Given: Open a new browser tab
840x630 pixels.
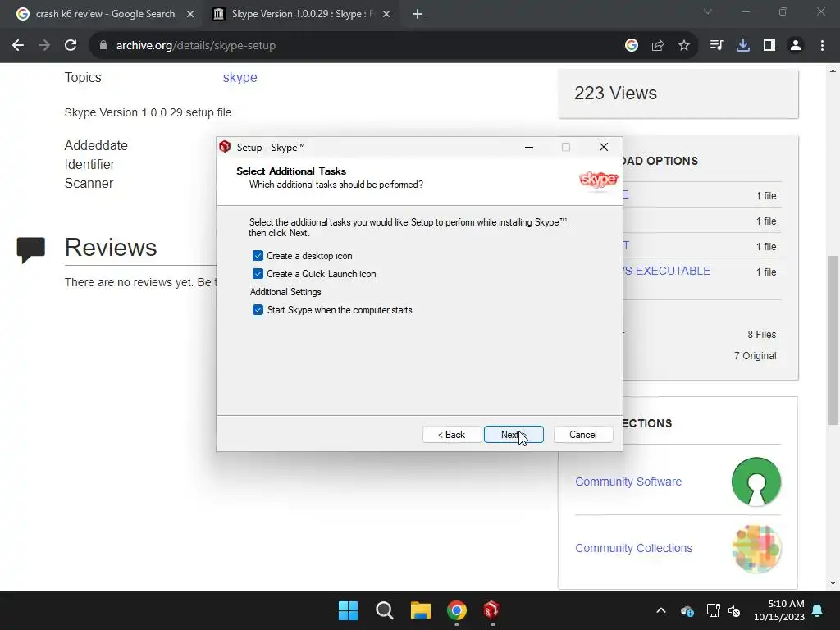Looking at the screenshot, I should tap(418, 14).
